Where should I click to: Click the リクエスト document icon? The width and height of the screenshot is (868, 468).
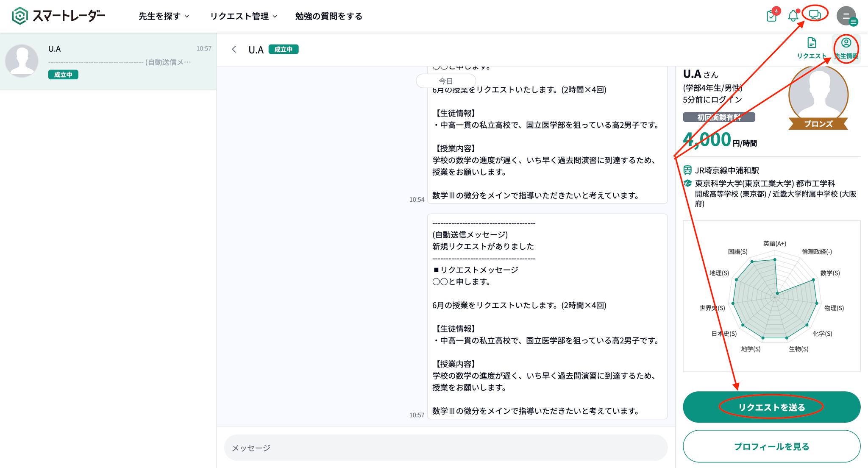pyautogui.click(x=811, y=43)
